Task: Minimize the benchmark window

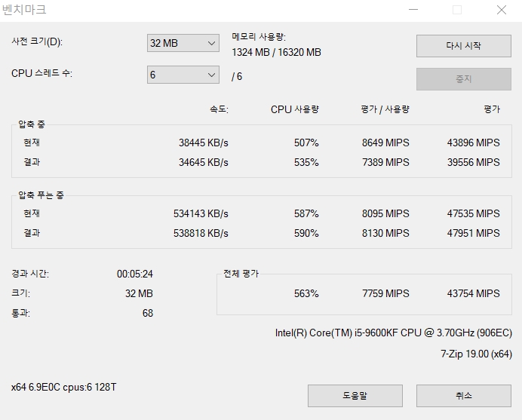Action: pyautogui.click(x=413, y=10)
